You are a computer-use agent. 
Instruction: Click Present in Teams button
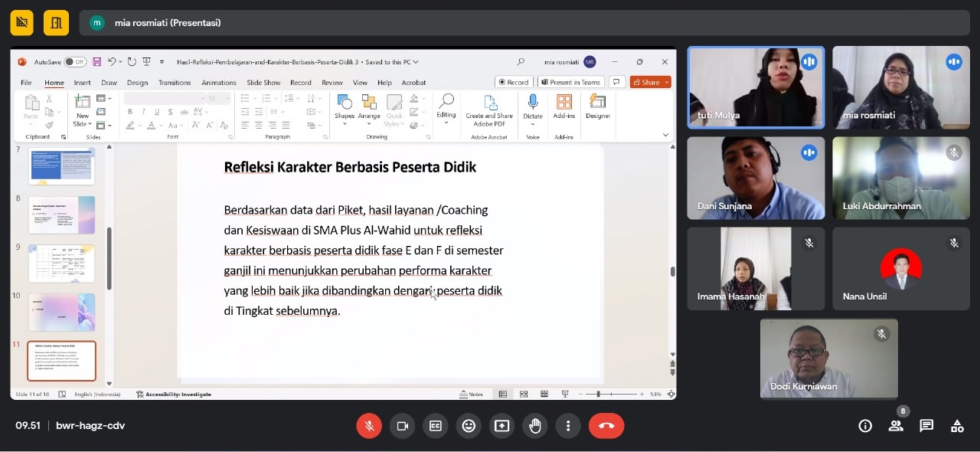570,82
